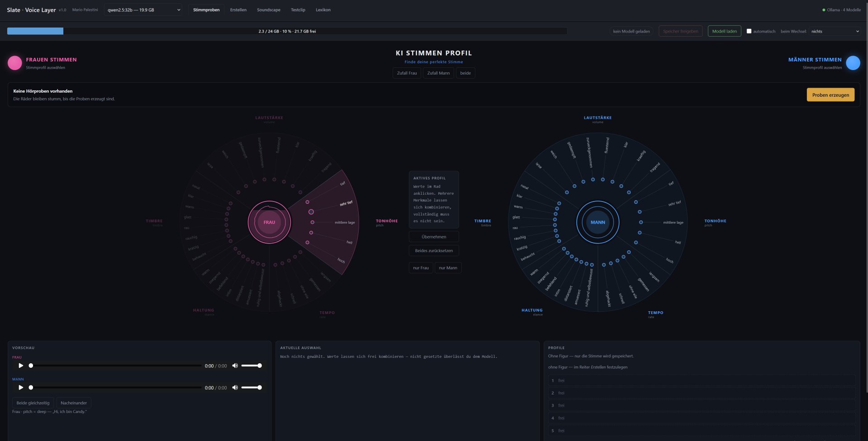
Task: Click the memory usage bar 2.3 / 24 GB
Action: (x=287, y=31)
